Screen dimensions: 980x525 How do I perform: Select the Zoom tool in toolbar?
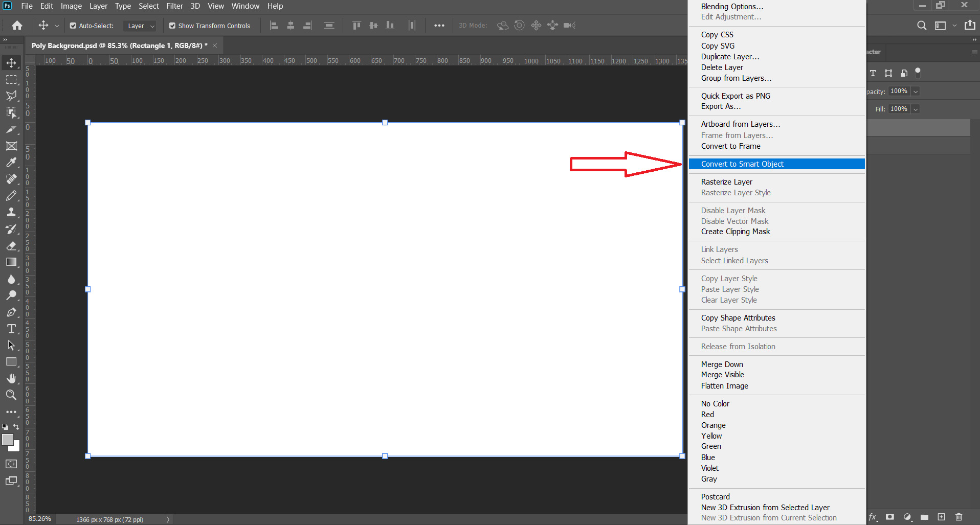pyautogui.click(x=11, y=395)
